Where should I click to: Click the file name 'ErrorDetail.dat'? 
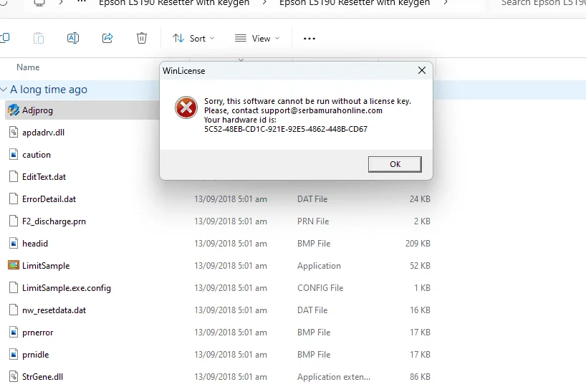49,199
